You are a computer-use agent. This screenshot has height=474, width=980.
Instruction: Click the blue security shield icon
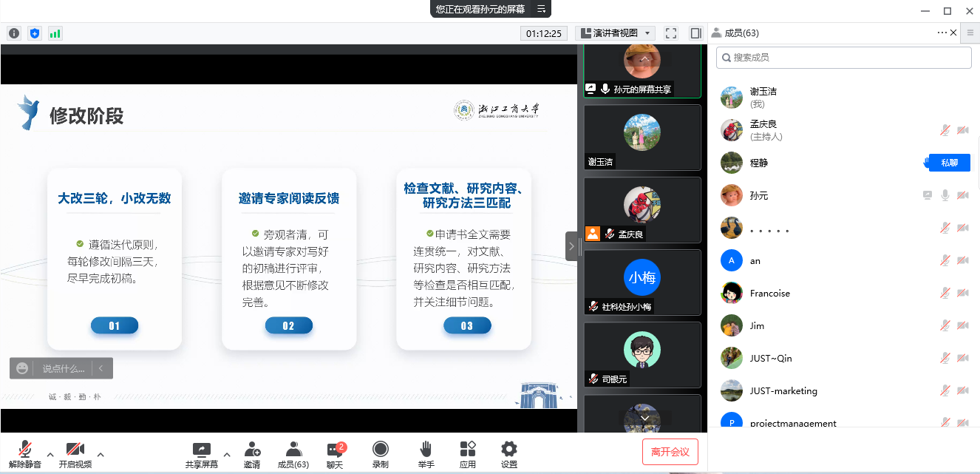click(x=35, y=33)
